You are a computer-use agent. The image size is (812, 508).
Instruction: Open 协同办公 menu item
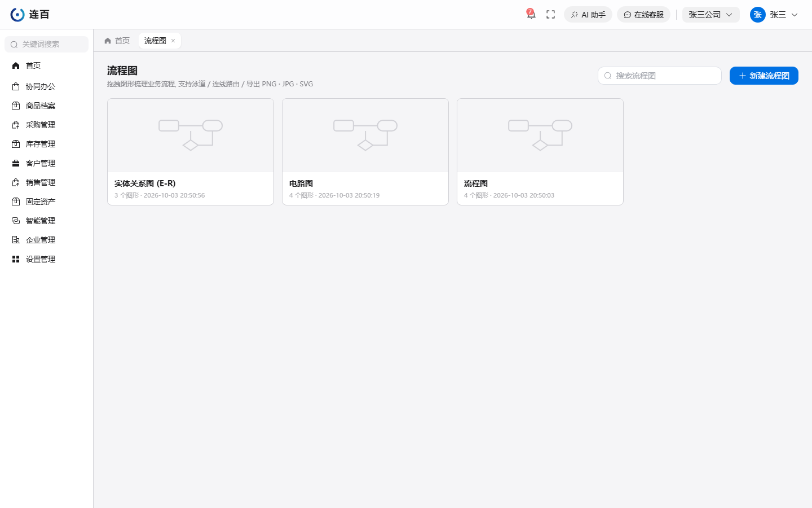pos(46,86)
